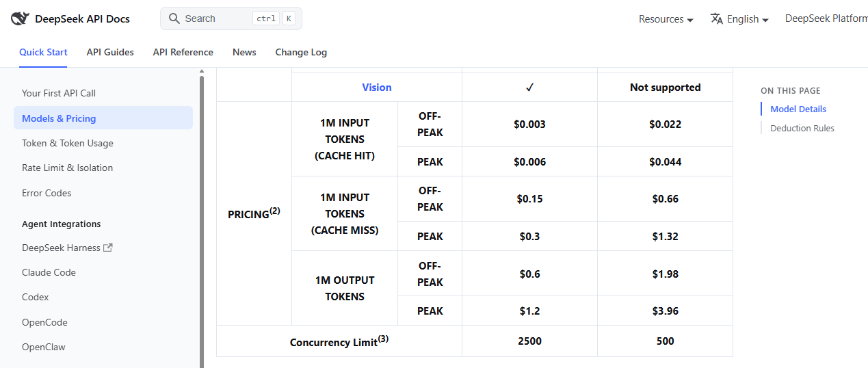The image size is (868, 368).
Task: Click the Not supported cell
Action: tap(666, 88)
